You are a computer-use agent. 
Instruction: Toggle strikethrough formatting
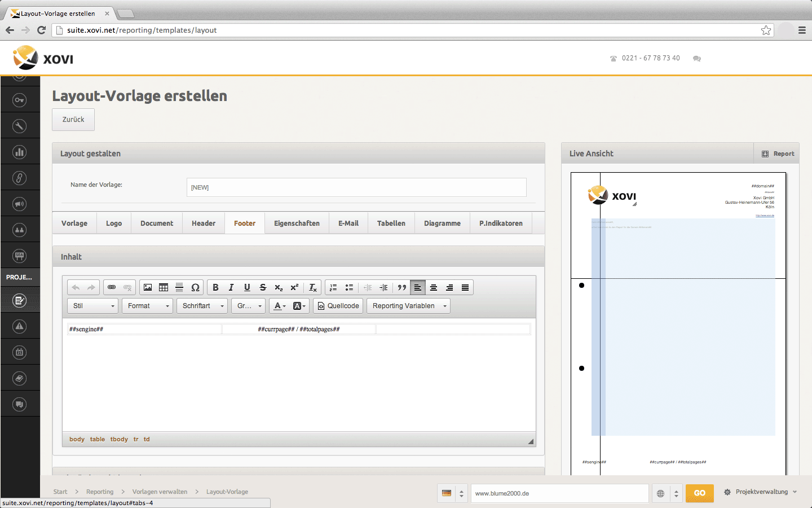pyautogui.click(x=263, y=287)
